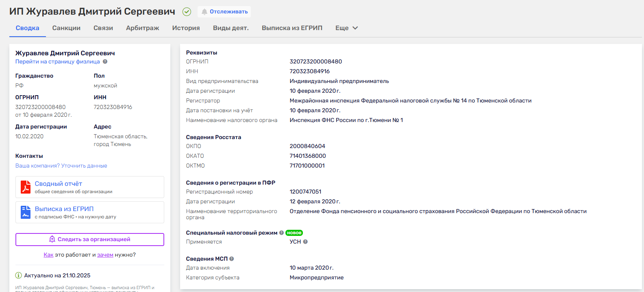Click the PDF icon for Сводный отчёт
The width and height of the screenshot is (644, 292).
(x=26, y=187)
